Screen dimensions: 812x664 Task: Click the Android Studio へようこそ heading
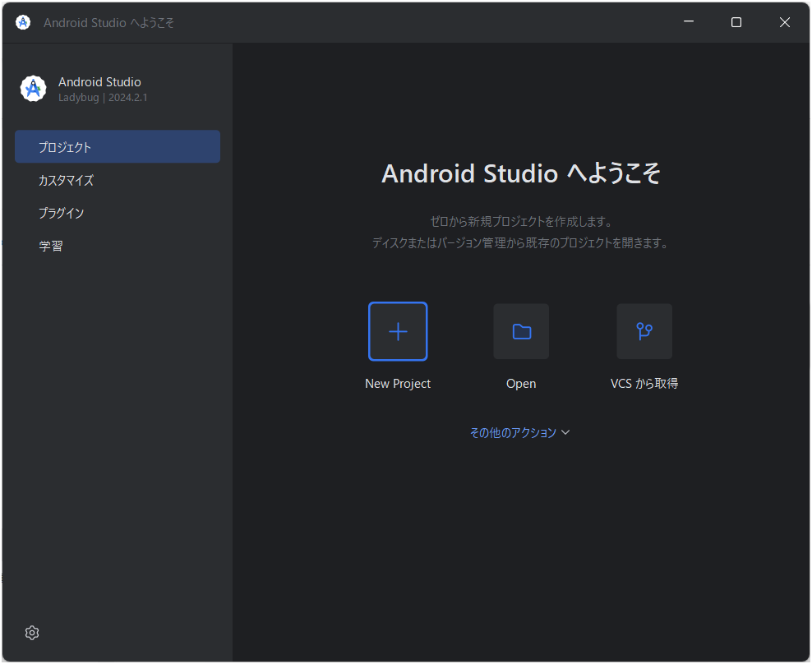[521, 173]
